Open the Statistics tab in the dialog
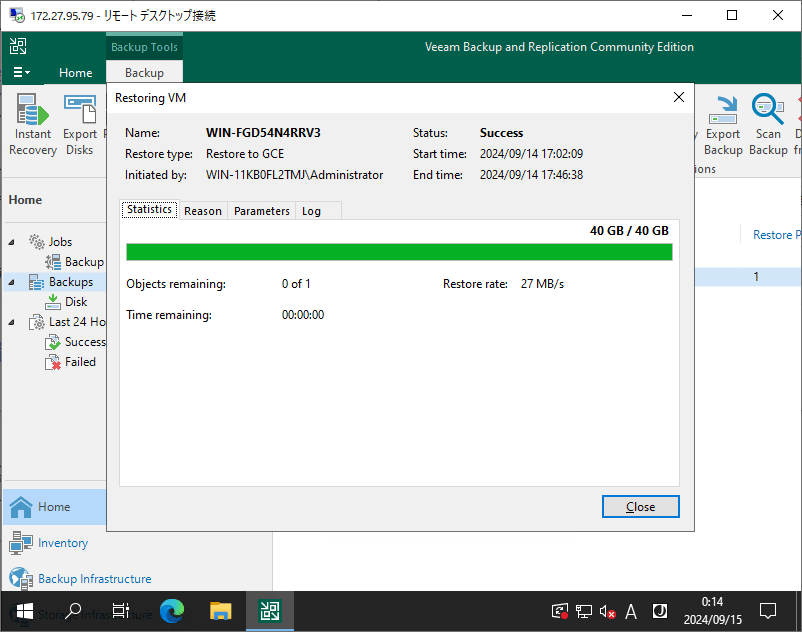Image resolution: width=802 pixels, height=632 pixels. pos(149,210)
